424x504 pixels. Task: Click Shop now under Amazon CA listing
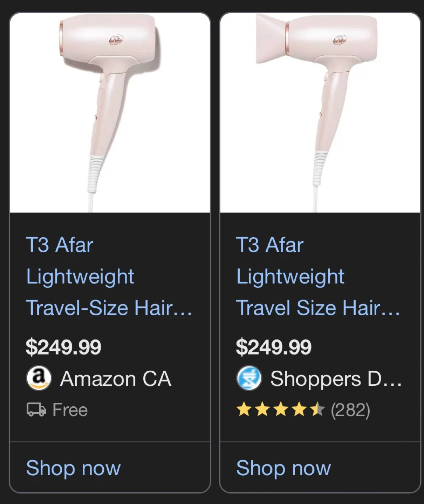(73, 468)
